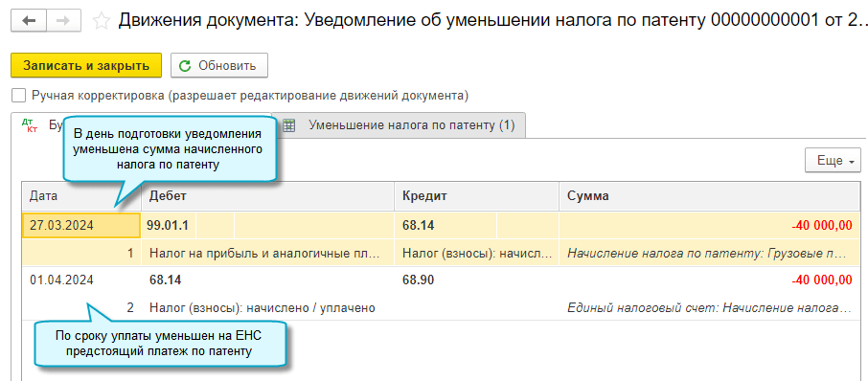Select debit account 99.01.1 cell
Screen dimensions: 868x381
[x=169, y=225]
